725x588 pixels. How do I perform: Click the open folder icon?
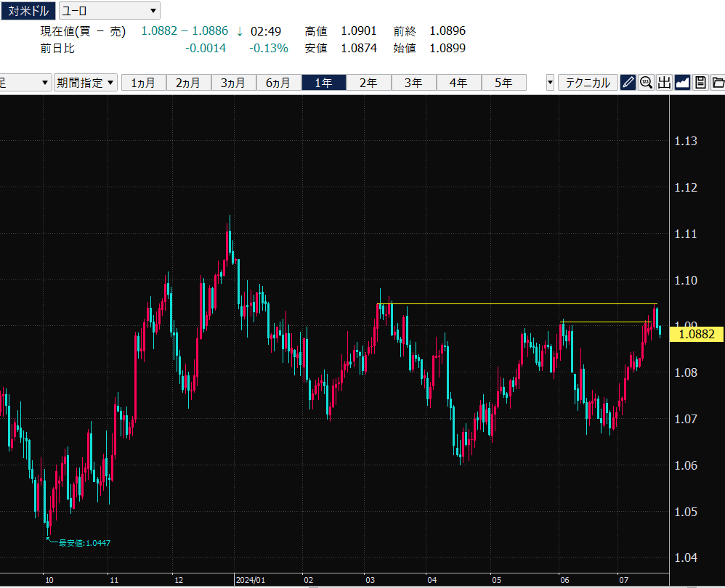click(x=718, y=83)
